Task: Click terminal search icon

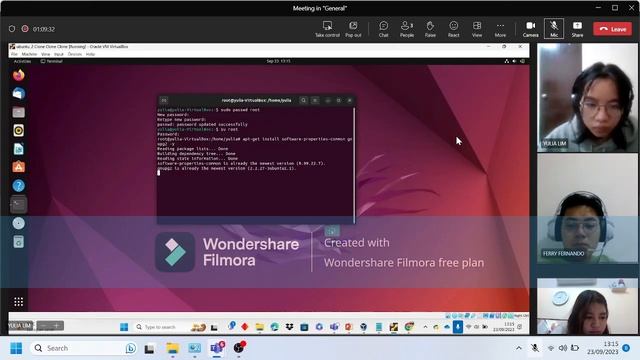Action: (303, 100)
